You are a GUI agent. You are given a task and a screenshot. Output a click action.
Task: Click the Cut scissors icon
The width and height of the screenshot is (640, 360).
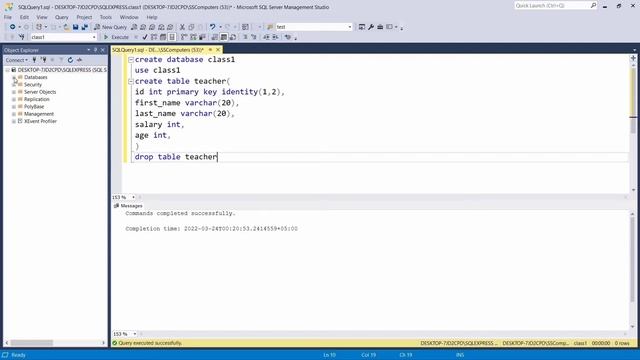coord(182,27)
